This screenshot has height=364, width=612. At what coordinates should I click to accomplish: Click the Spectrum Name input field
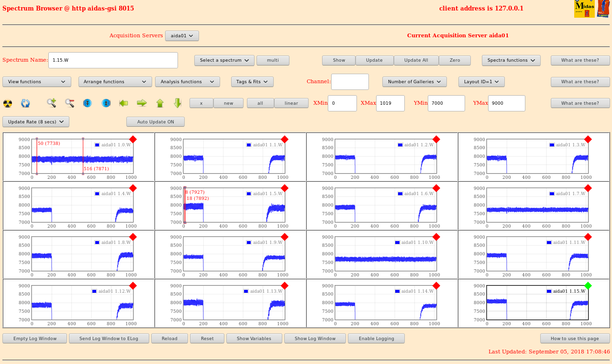[x=113, y=60]
